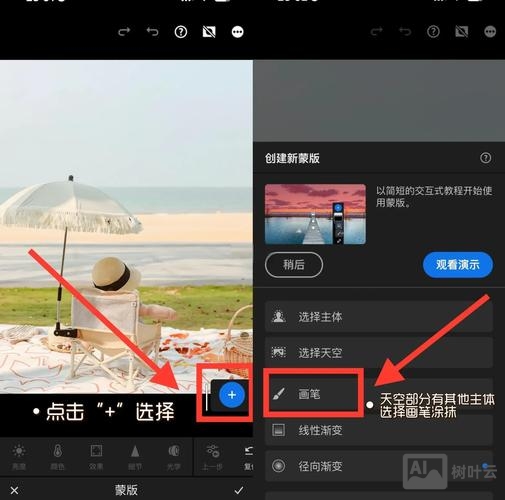The height and width of the screenshot is (500, 505).
Task: Open the 光学 (Optics) lens panel
Action: tap(174, 457)
